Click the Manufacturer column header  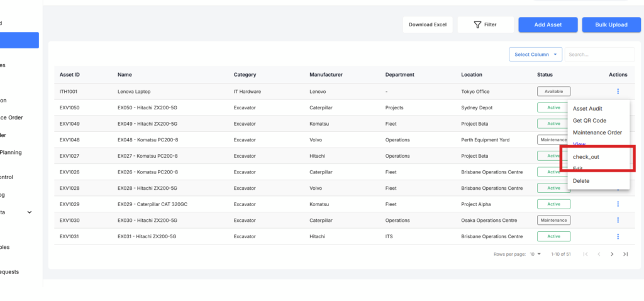pos(326,75)
